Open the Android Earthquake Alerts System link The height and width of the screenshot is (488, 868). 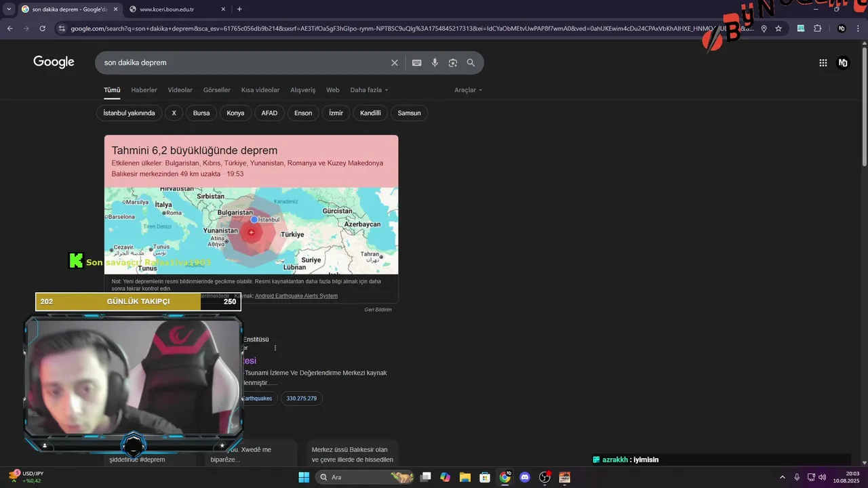pos(296,296)
